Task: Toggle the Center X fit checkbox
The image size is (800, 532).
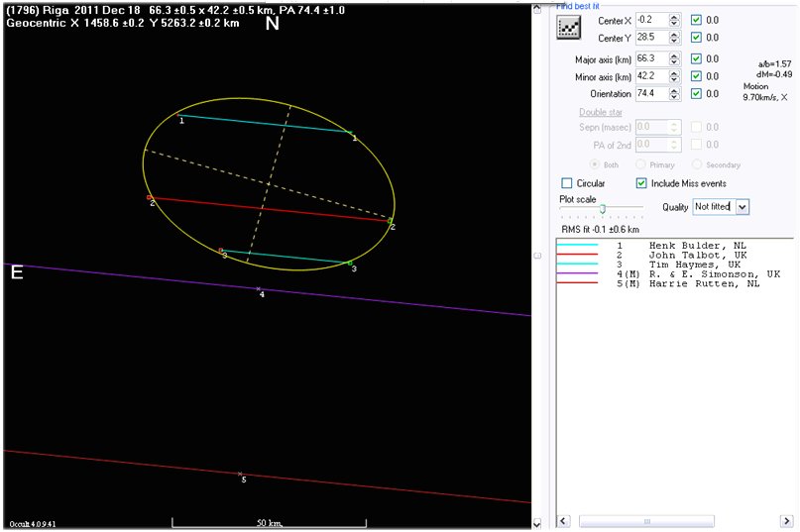Action: tap(696, 20)
